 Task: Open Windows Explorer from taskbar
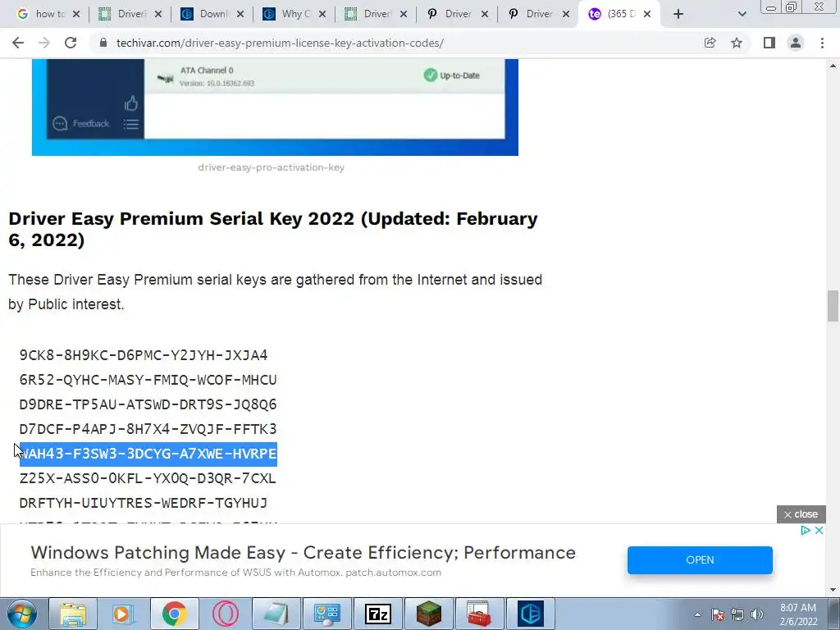73,614
